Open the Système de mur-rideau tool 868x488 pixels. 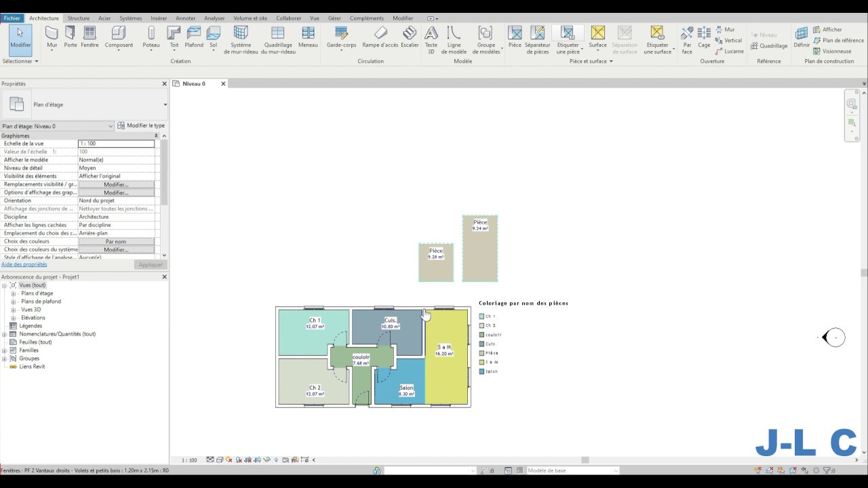(241, 39)
